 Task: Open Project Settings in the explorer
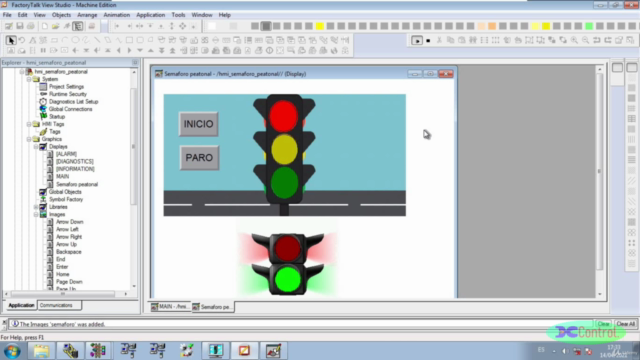pos(66,87)
